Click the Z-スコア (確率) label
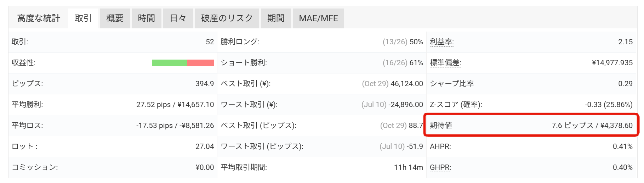Image resolution: width=644 pixels, height=183 pixels. 456,105
